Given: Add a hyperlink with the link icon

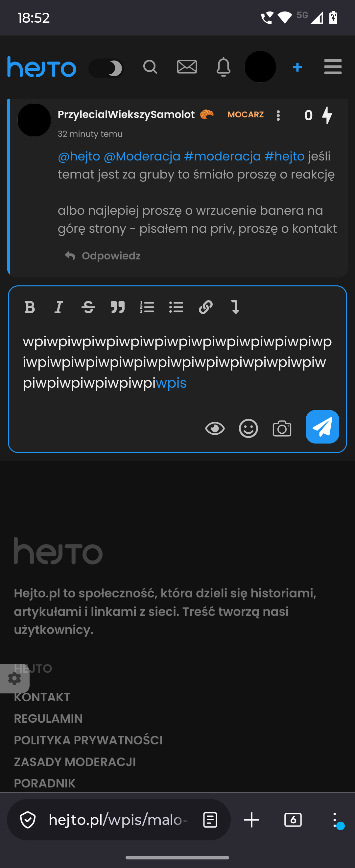Looking at the screenshot, I should [x=205, y=307].
